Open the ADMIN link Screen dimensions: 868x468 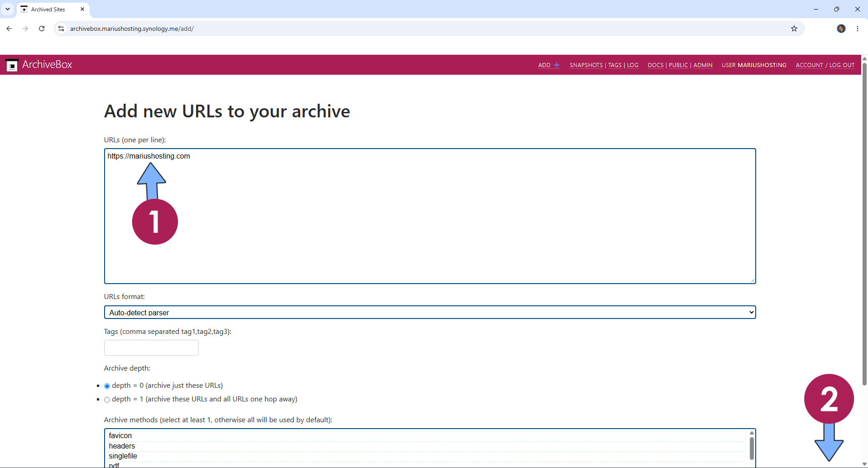(x=703, y=65)
